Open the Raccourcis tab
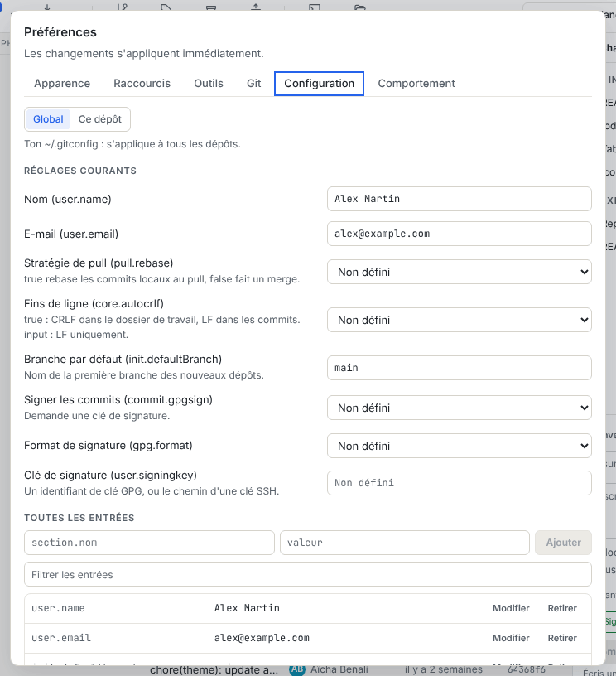Screen dimensions: 616x676 142,83
